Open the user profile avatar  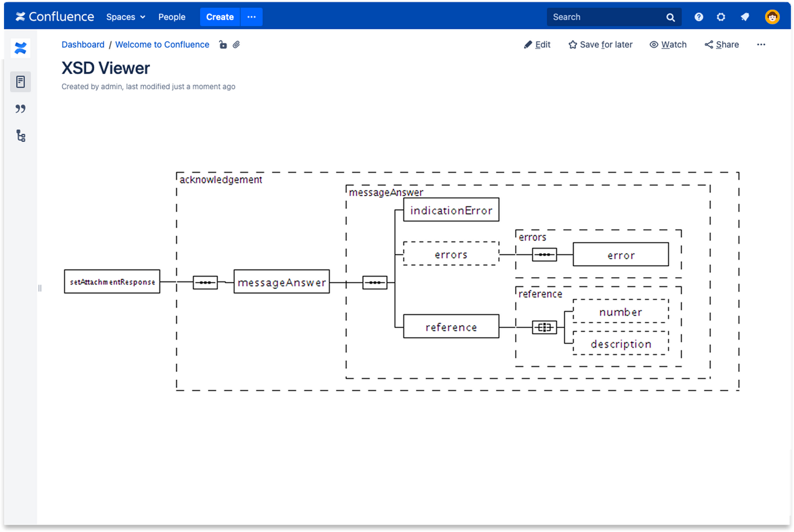tap(773, 16)
